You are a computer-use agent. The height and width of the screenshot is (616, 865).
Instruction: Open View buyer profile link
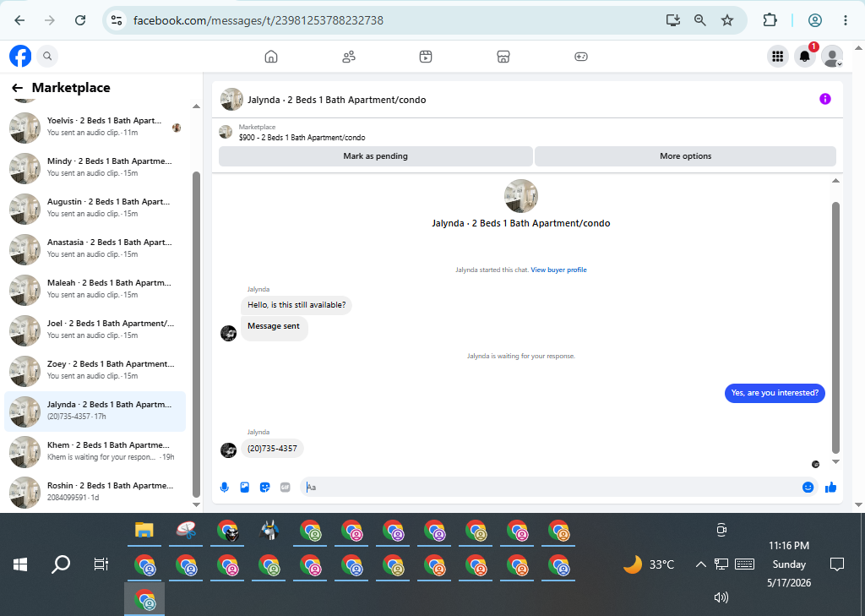coord(558,270)
